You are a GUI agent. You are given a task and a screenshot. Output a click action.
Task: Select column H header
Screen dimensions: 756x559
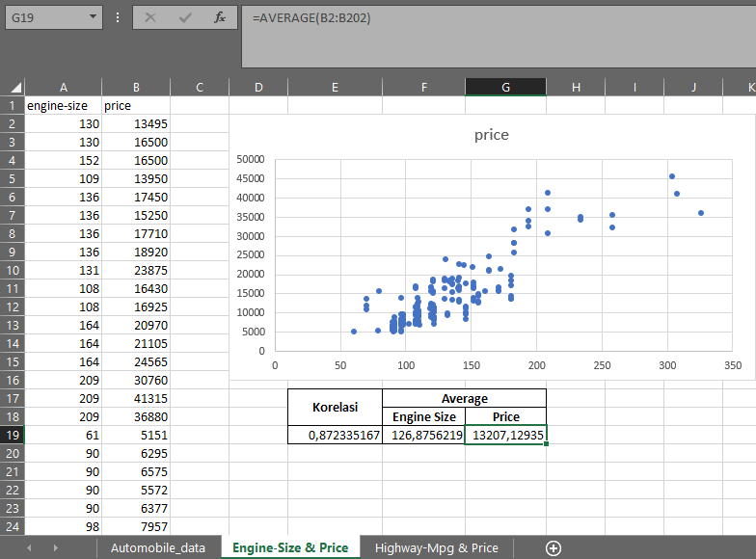(576, 87)
